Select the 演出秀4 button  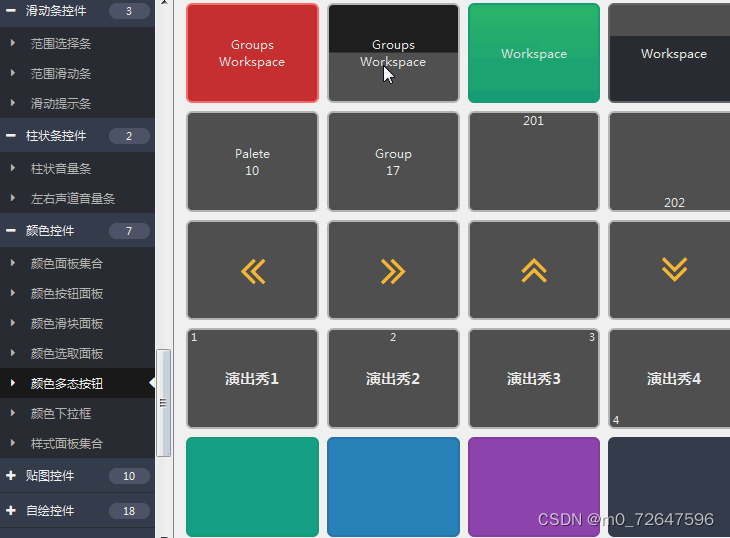(x=670, y=378)
